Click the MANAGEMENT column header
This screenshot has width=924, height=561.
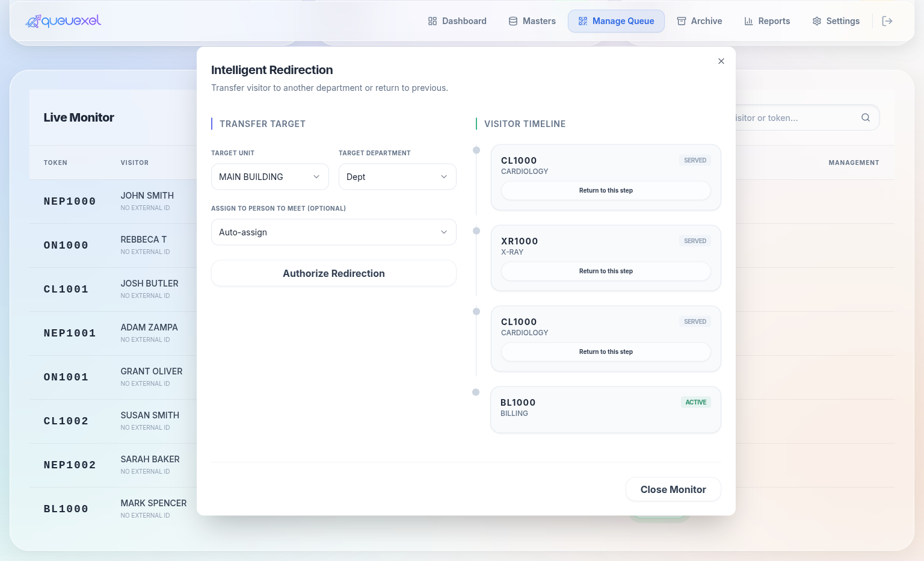coord(854,163)
